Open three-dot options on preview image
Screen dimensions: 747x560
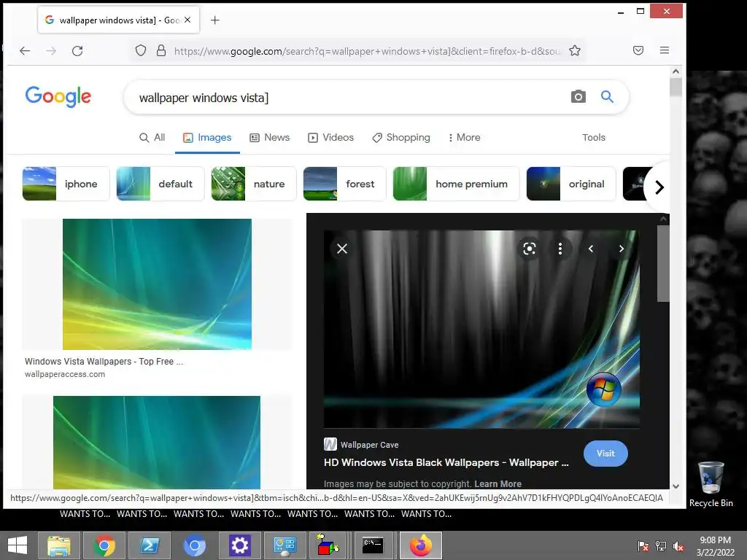tap(560, 249)
